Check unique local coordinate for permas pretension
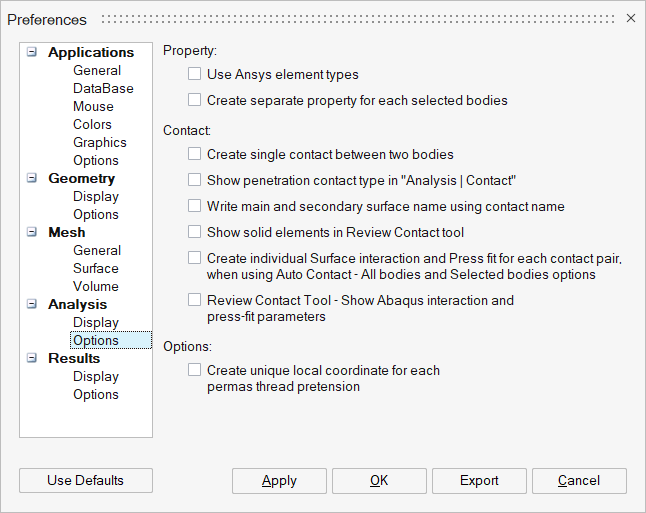The width and height of the screenshot is (646, 513). point(194,371)
